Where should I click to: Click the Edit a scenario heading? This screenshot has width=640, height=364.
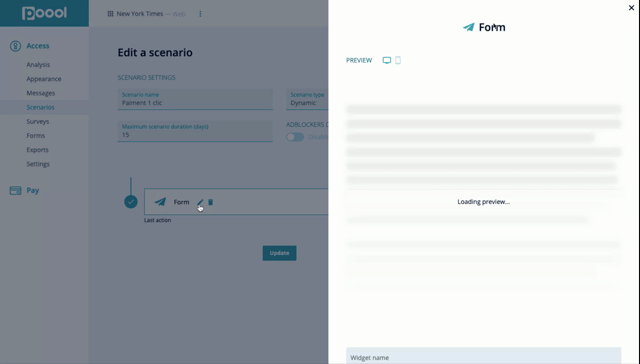coord(155,53)
